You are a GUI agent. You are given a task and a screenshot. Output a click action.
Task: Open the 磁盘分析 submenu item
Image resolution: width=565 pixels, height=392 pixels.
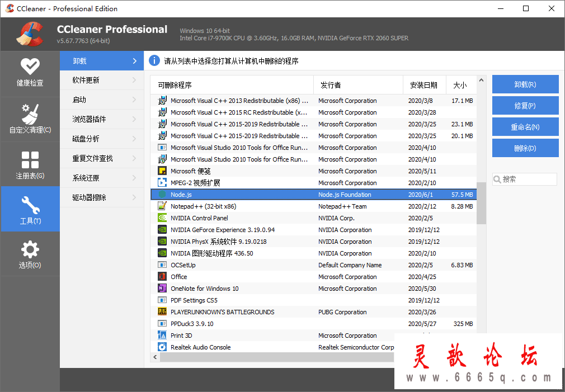(x=102, y=139)
